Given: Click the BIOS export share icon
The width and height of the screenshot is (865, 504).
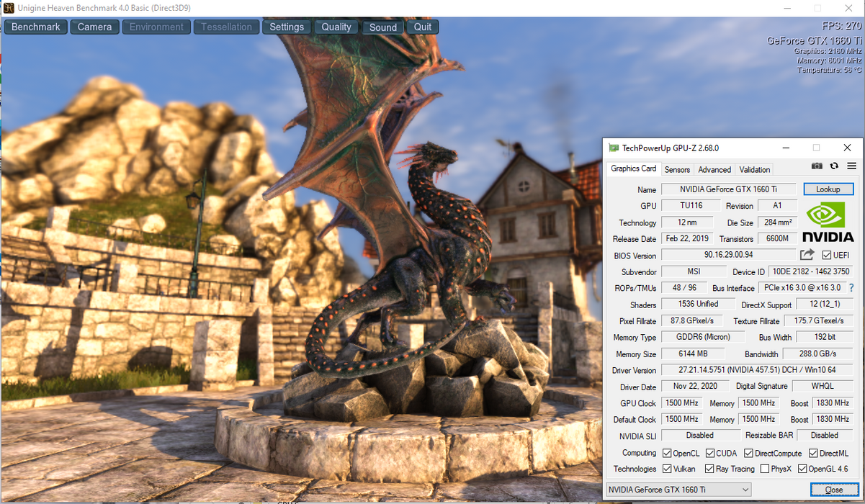Looking at the screenshot, I should pos(807,255).
